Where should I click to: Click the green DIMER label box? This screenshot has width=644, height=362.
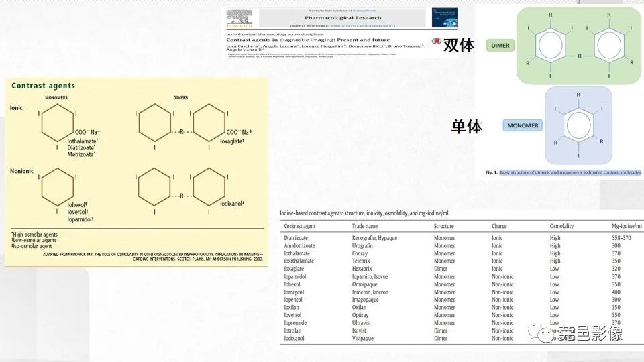(500, 46)
